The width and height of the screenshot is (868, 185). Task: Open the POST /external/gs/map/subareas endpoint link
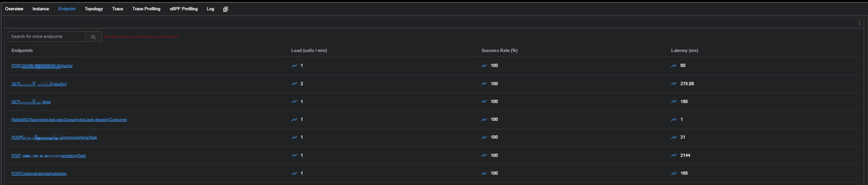(39, 173)
